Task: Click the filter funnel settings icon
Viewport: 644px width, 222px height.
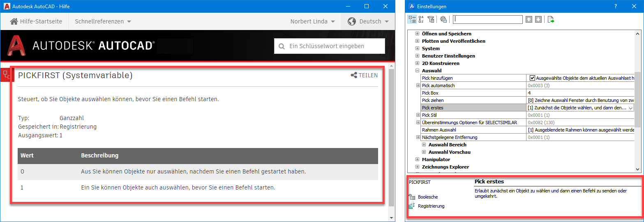Action: coord(431,19)
